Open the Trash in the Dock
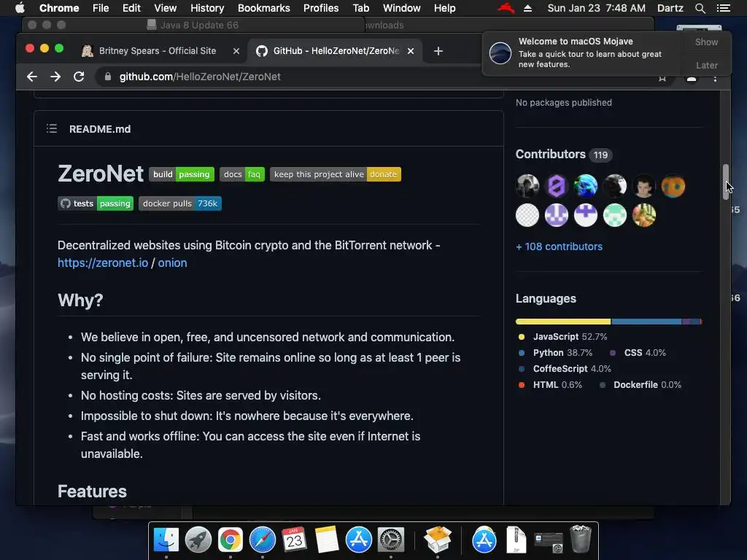The width and height of the screenshot is (747, 560). [x=581, y=539]
